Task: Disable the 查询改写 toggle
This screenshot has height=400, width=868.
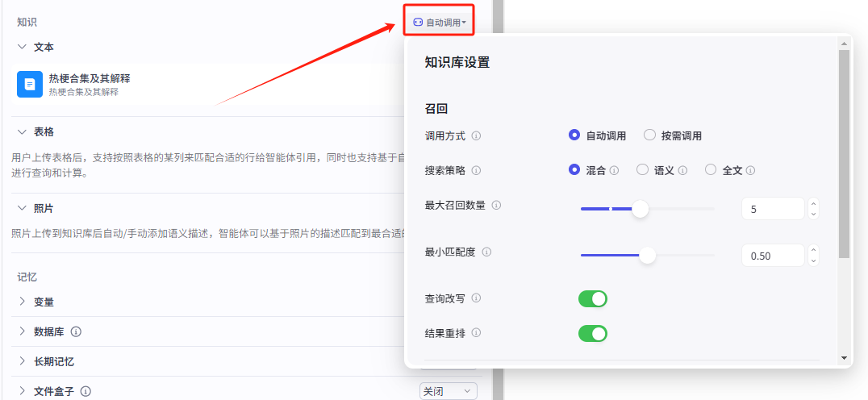Action: [x=593, y=299]
